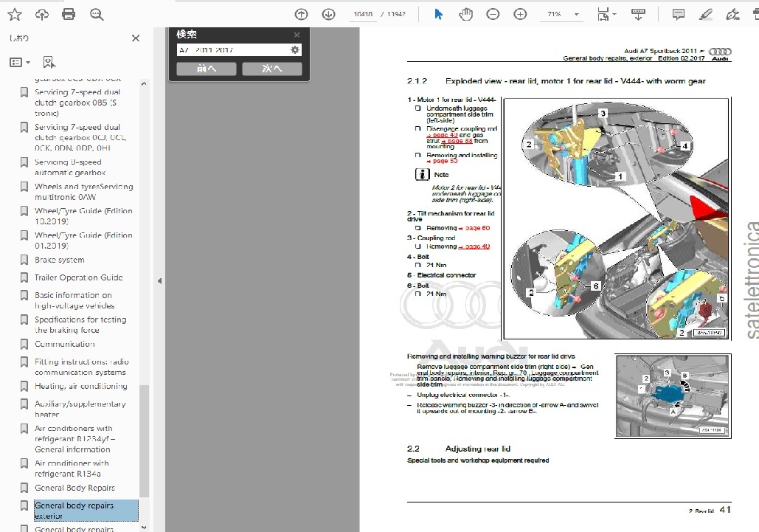Open Air conditioners with refrigerant R1234yf
Screen dimensions: 759x532
[75, 438]
